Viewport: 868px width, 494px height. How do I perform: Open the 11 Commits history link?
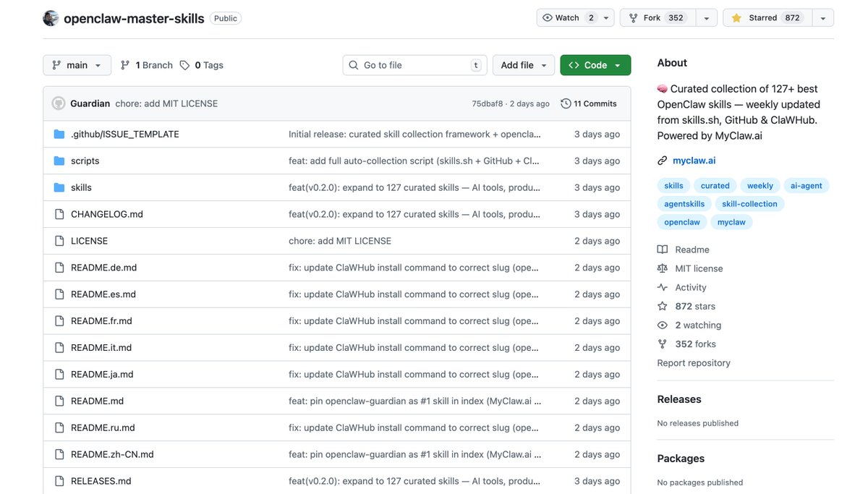[589, 103]
